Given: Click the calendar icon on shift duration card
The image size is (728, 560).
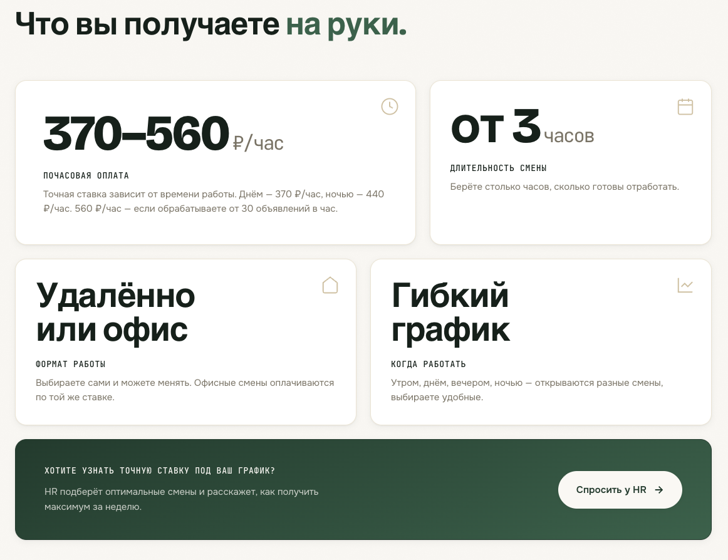Looking at the screenshot, I should pos(685,106).
